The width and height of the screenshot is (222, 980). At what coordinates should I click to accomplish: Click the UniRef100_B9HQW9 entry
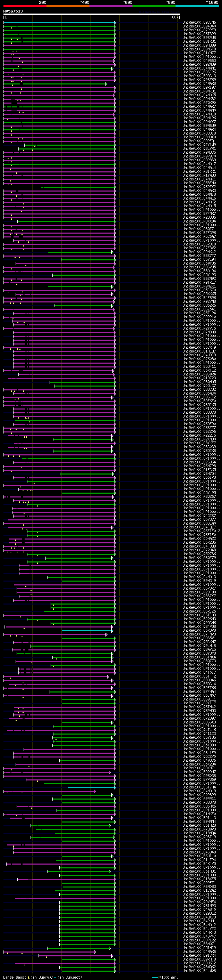[x=199, y=45]
